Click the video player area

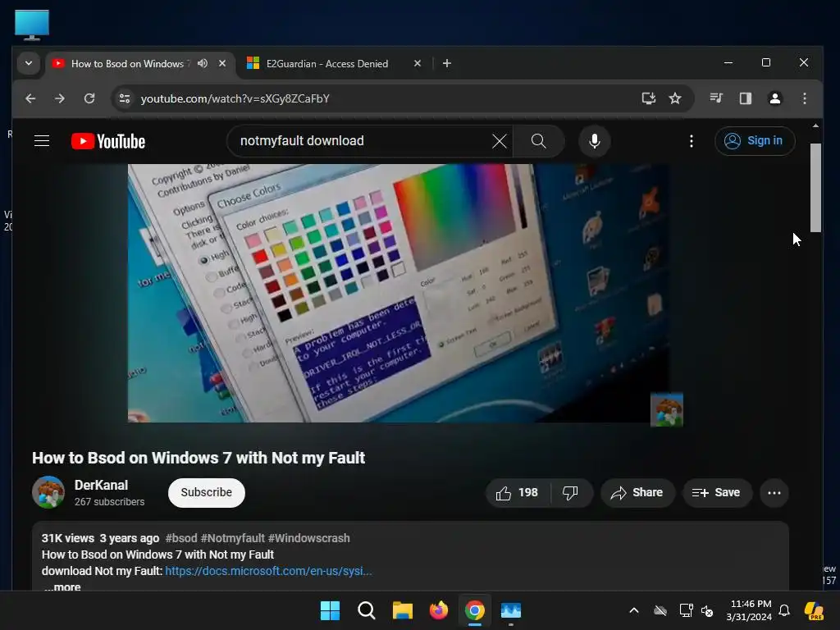pyautogui.click(x=398, y=293)
